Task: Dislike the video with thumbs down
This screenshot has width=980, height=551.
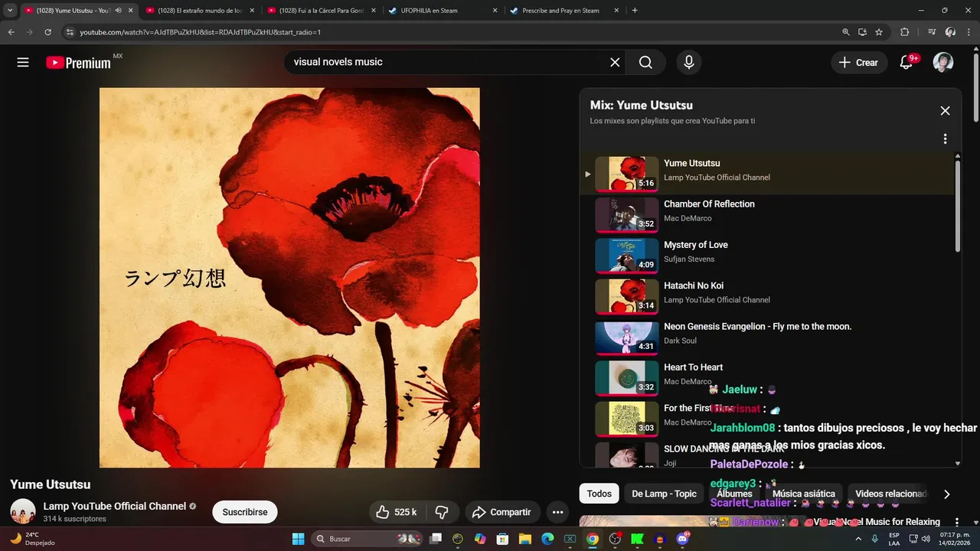Action: tap(442, 512)
